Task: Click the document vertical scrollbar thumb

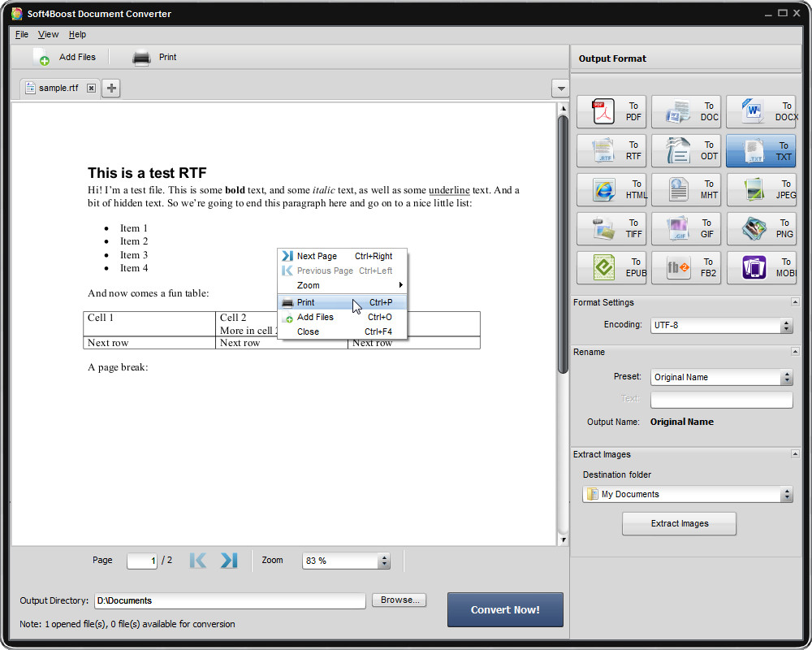Action: pos(563,244)
